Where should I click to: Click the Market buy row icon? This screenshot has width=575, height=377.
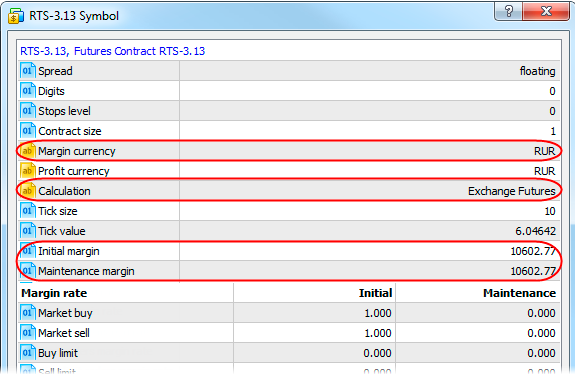[28, 313]
